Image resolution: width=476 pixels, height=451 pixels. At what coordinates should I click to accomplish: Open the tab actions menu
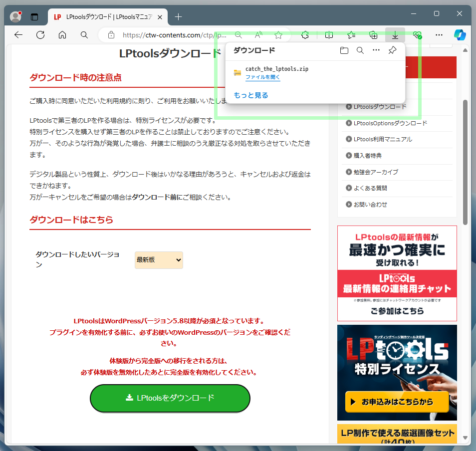click(x=34, y=17)
